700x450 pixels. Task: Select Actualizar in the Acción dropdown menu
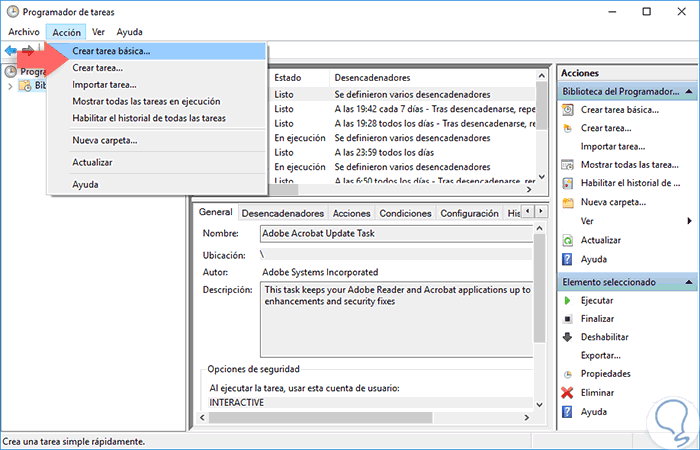point(157,162)
